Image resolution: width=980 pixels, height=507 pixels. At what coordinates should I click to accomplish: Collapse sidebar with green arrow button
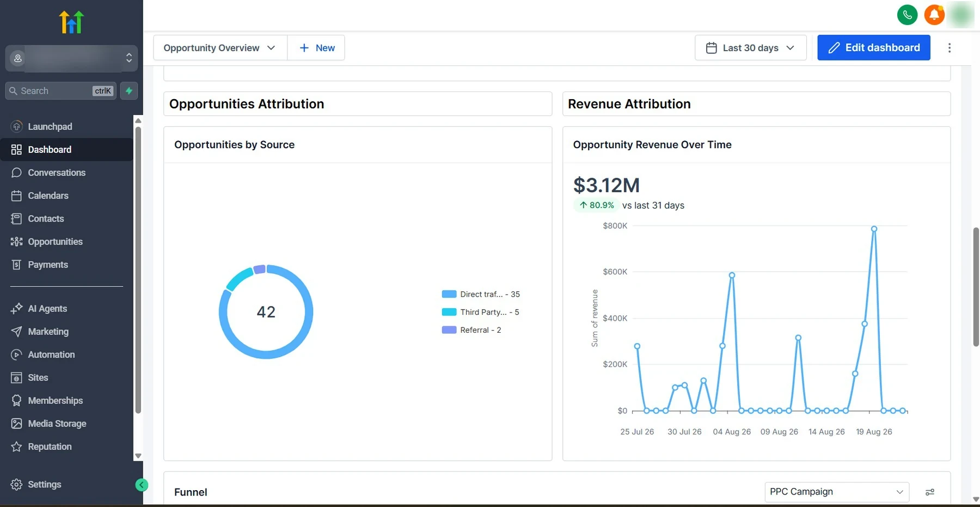[x=142, y=485]
